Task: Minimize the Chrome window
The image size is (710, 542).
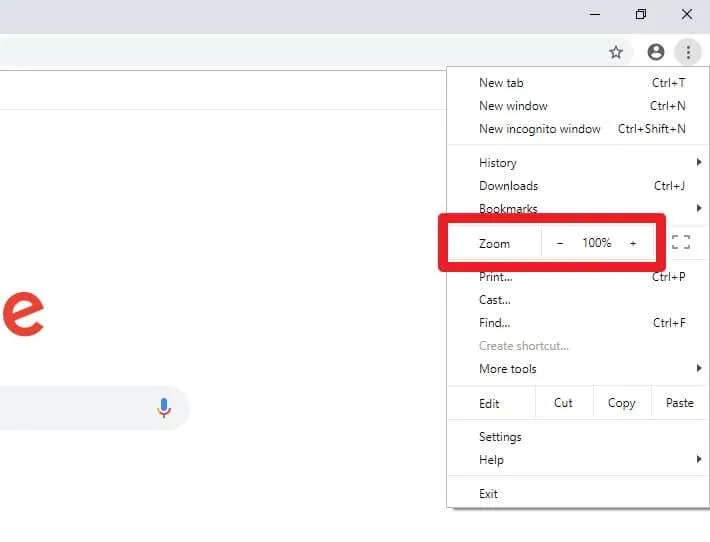Action: [x=595, y=14]
